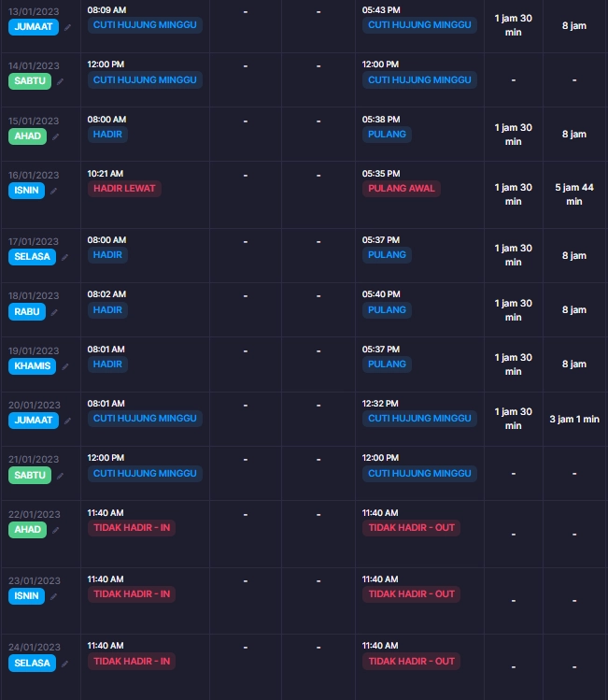Click the edit pencil beside 16/01/2023 ISNIN
608x700 pixels.
tap(53, 191)
